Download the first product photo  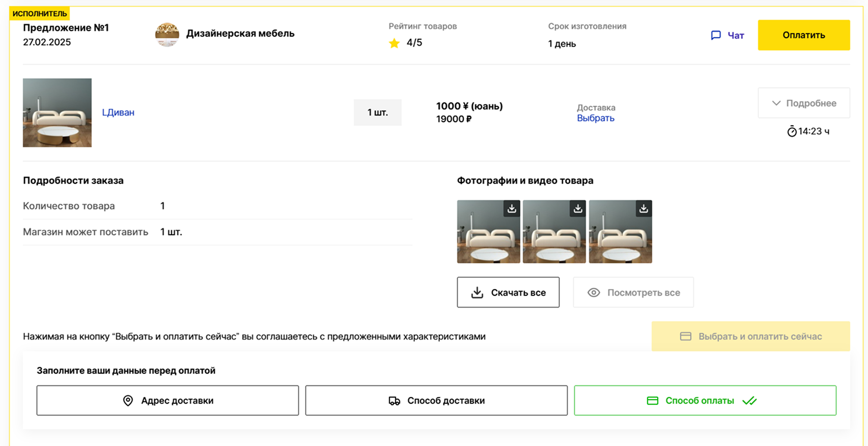512,209
